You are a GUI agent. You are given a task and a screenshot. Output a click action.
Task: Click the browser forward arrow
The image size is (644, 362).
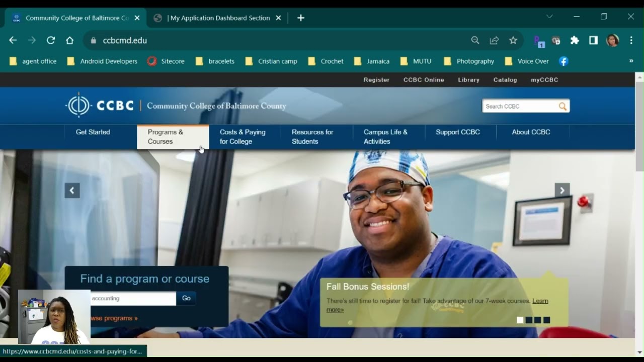[x=32, y=40]
